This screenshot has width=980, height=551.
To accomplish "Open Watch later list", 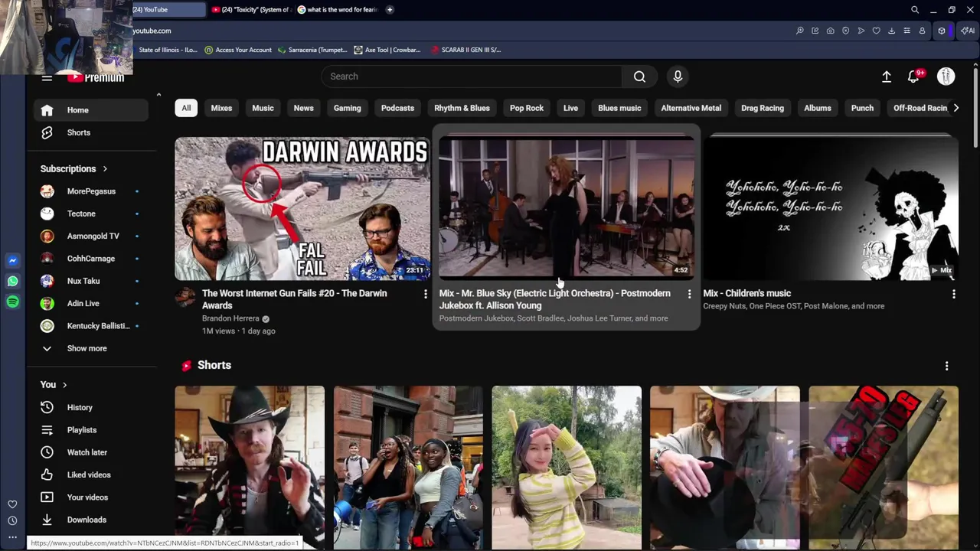I will point(91,452).
